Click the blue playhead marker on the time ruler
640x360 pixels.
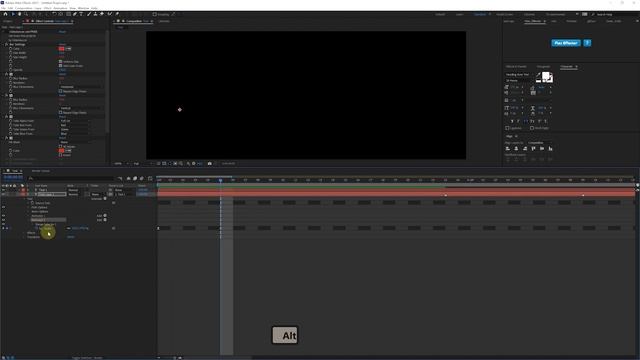(x=220, y=180)
